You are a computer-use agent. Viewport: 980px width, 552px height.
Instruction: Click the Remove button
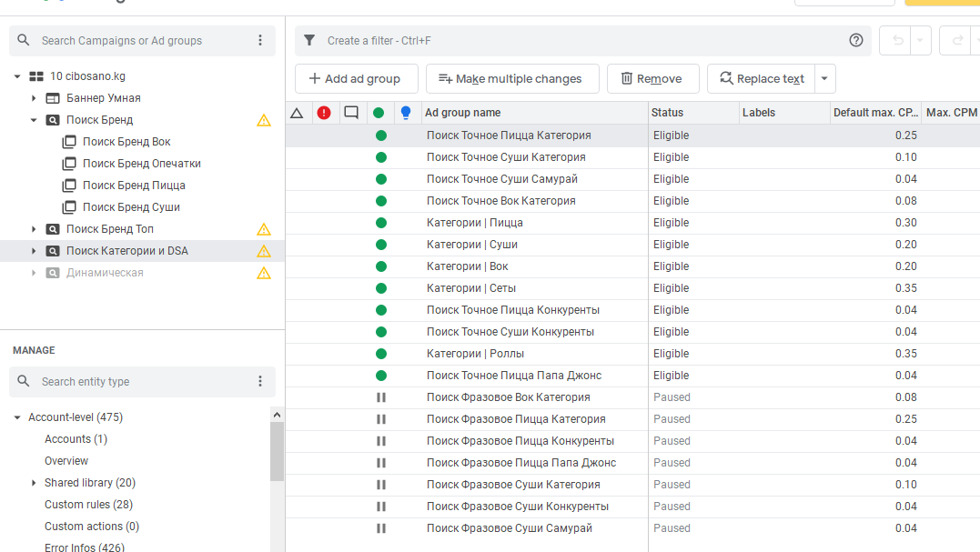point(652,79)
